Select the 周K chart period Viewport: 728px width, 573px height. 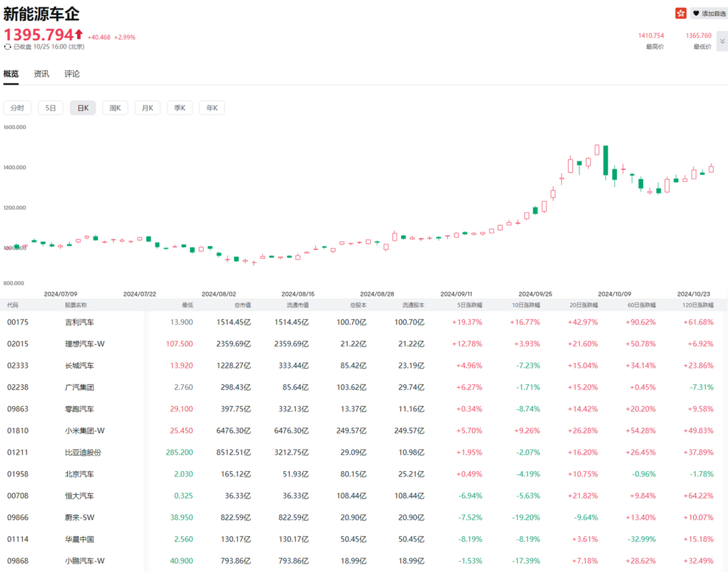point(115,108)
